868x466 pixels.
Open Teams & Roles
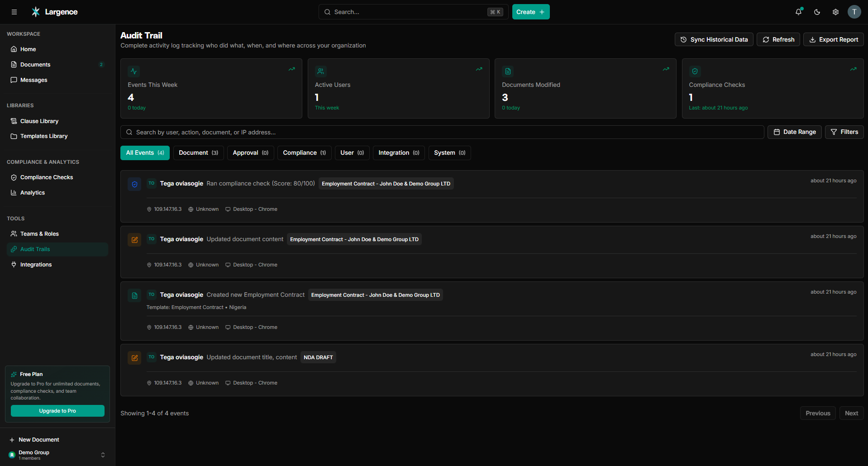pos(57,234)
